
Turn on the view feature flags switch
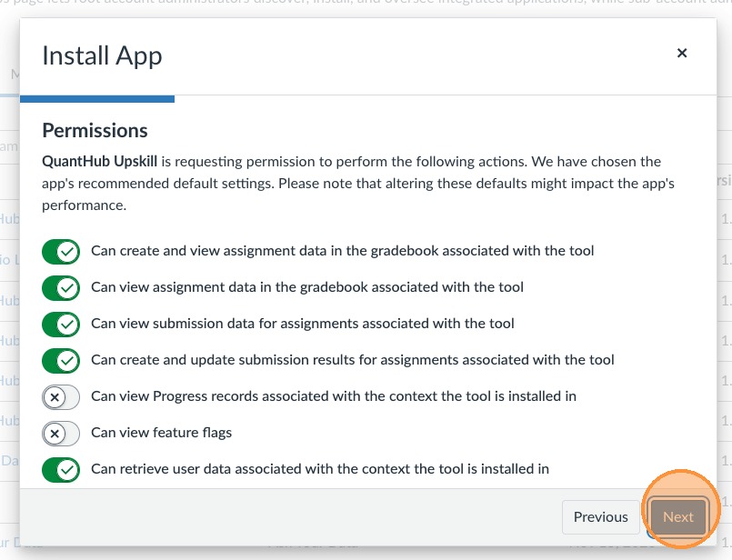(x=61, y=433)
